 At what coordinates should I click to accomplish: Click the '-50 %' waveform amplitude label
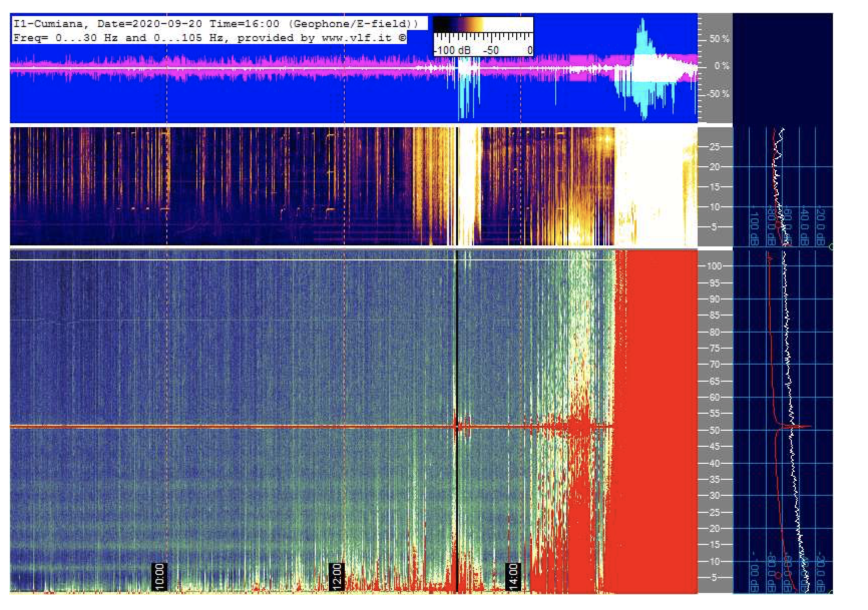click(x=718, y=94)
